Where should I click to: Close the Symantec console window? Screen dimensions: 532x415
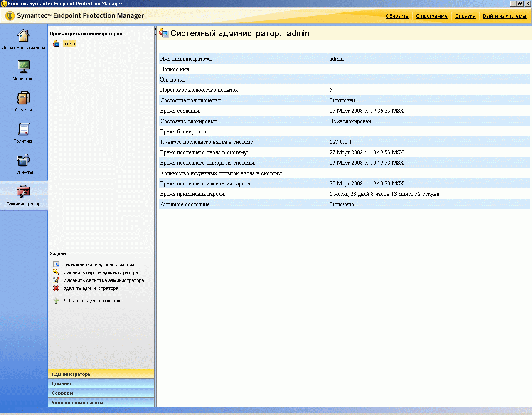527,4
